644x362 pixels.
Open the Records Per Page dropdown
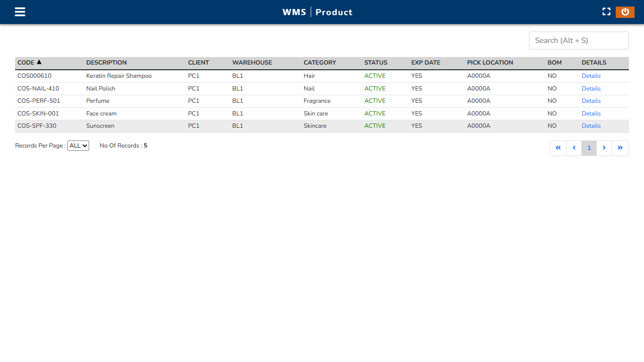(78, 146)
